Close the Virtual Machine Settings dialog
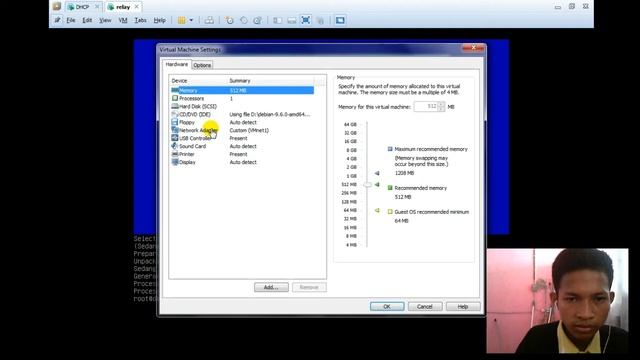Image resolution: width=640 pixels, height=360 pixels. coord(473,48)
